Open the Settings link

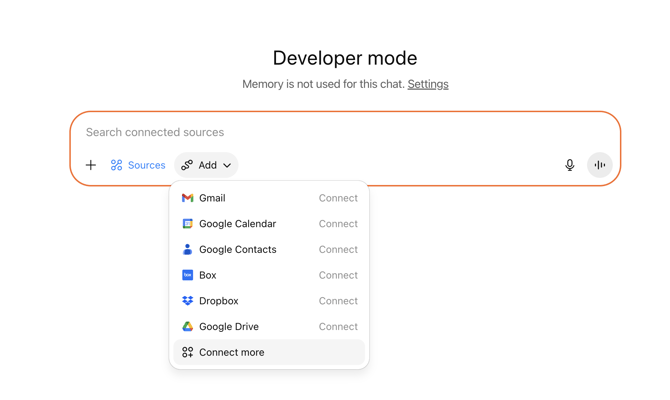[428, 84]
